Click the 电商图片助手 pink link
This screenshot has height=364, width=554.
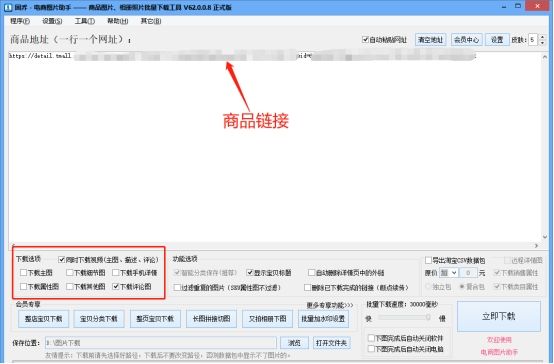[x=499, y=352]
